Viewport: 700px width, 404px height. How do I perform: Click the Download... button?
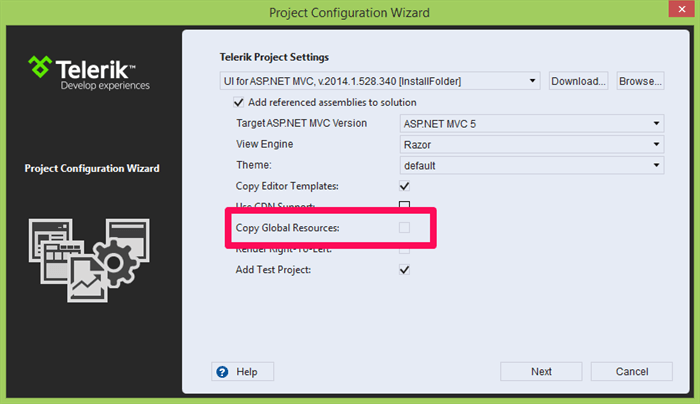(x=578, y=81)
